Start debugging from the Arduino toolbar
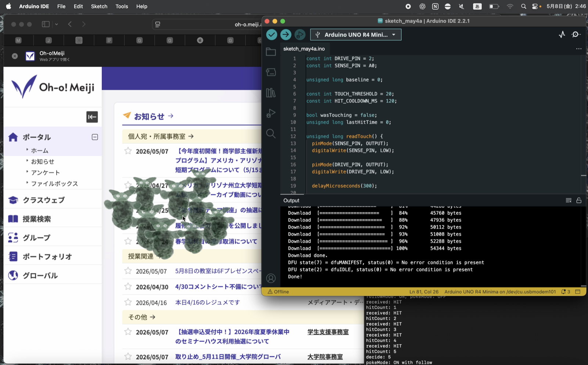The width and height of the screenshot is (588, 365). (300, 35)
